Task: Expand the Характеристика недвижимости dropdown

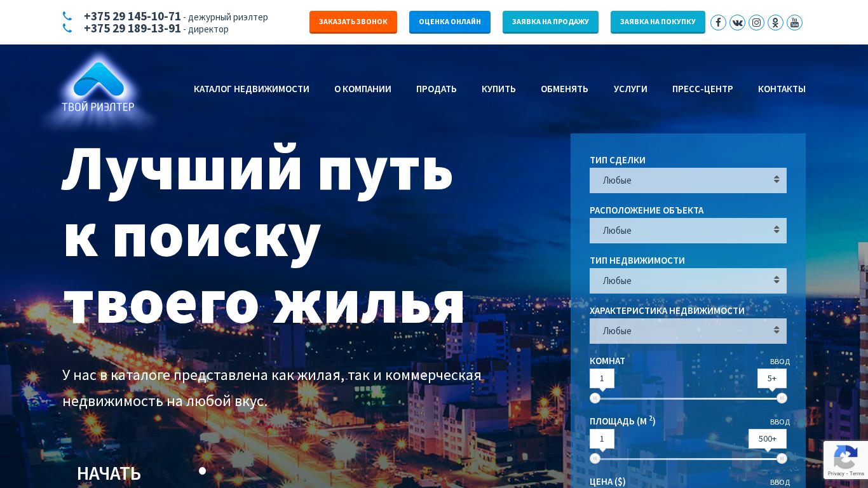Action: 688,331
